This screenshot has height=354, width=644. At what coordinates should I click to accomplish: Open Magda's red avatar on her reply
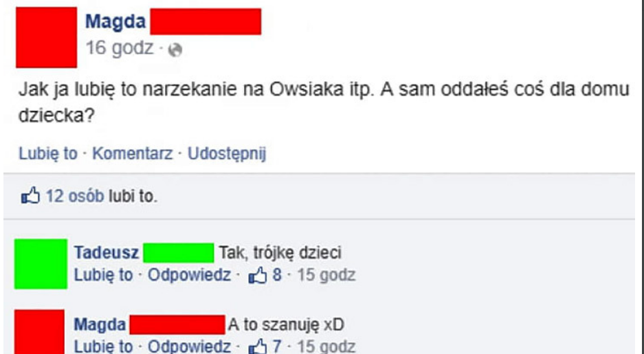click(x=39, y=332)
